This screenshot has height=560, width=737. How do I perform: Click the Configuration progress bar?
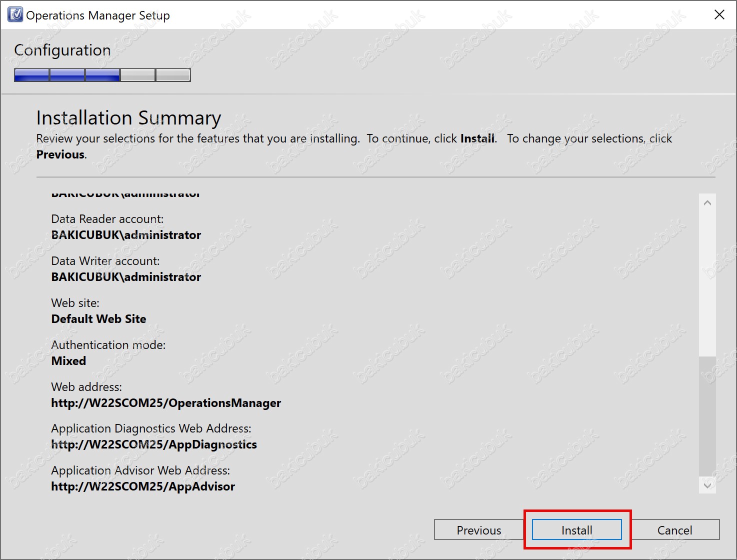[102, 75]
